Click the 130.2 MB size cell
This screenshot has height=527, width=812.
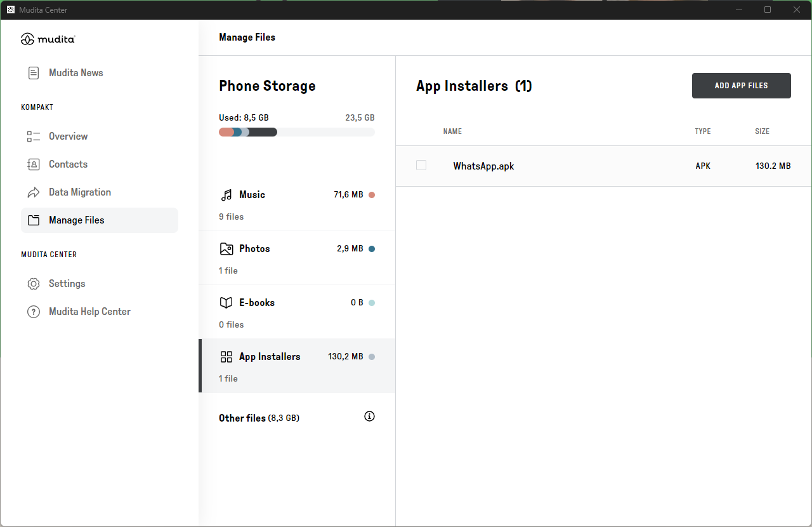click(773, 166)
